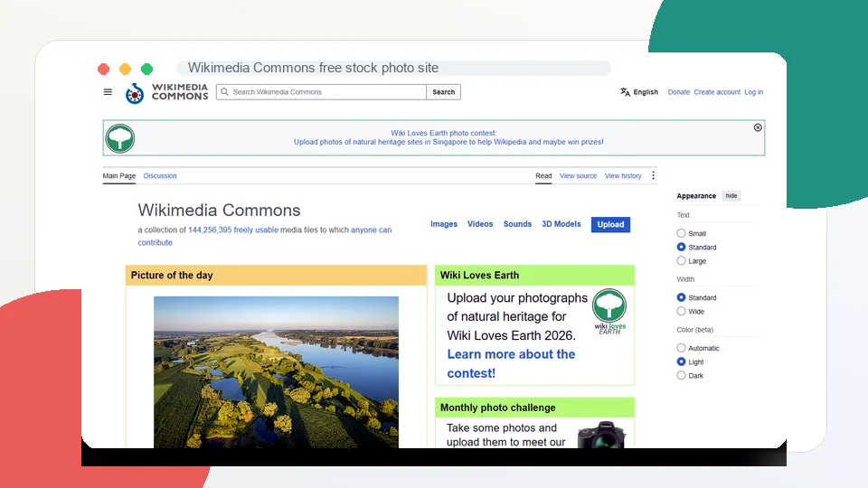
Task: Click the blue Upload button
Action: click(610, 225)
